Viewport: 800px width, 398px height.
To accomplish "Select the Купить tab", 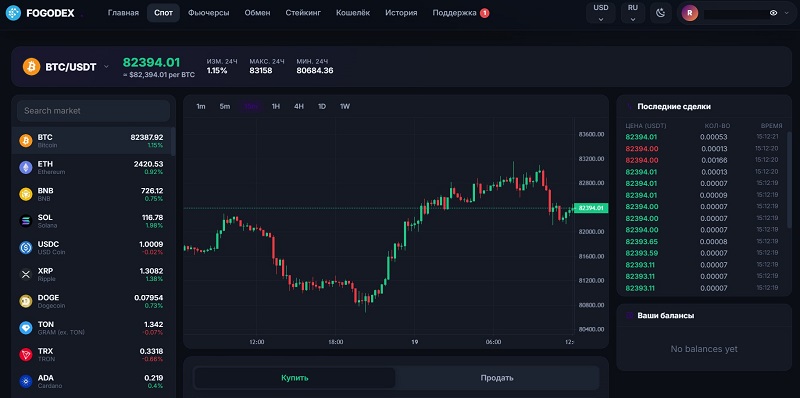I will pos(295,378).
